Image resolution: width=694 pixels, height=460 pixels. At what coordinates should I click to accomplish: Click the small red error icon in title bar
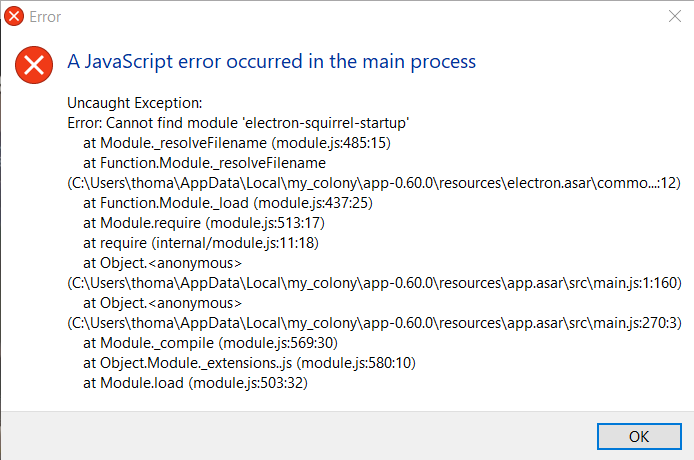(x=14, y=16)
